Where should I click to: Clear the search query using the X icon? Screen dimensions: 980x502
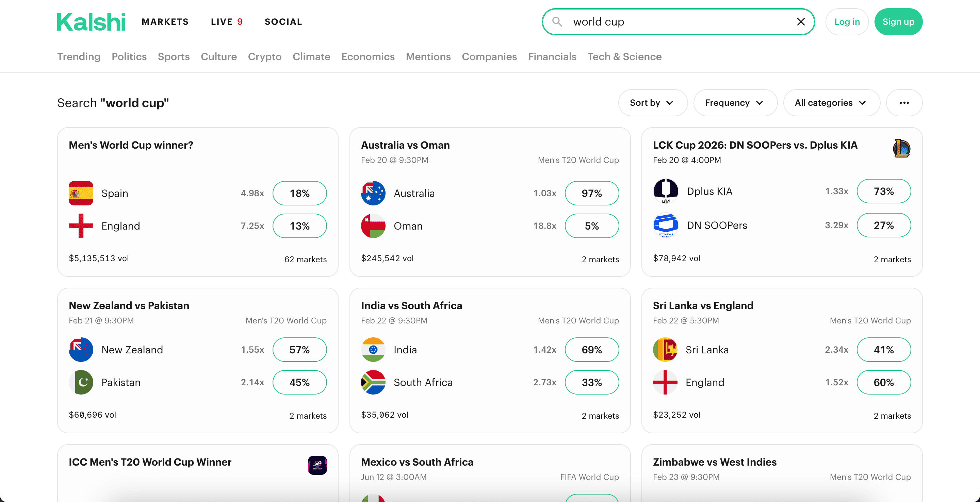click(801, 22)
